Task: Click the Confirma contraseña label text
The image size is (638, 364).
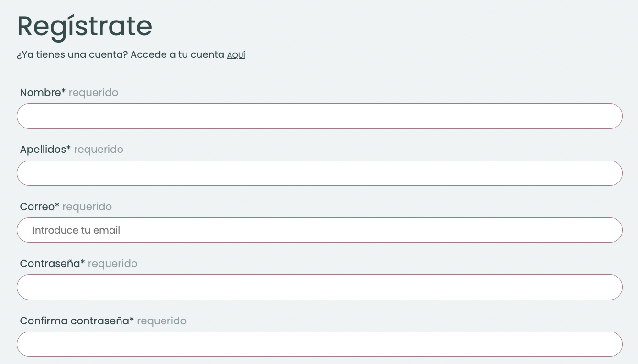Action: pos(74,321)
